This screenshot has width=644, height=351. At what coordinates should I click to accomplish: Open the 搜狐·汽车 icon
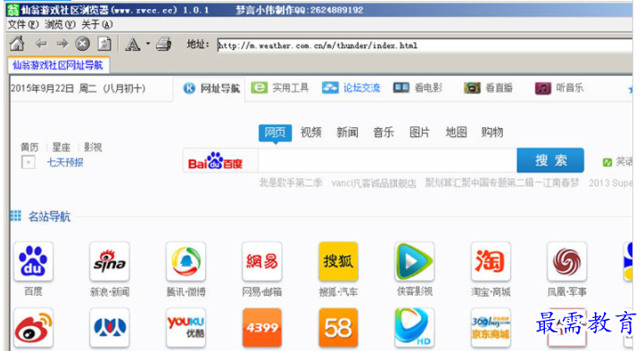(338, 261)
